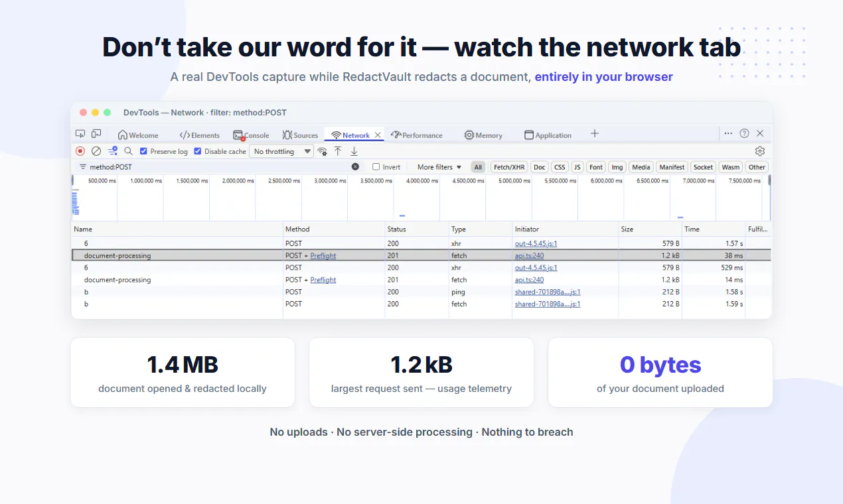
Task: Switch to the Welcome tab
Action: [x=138, y=135]
